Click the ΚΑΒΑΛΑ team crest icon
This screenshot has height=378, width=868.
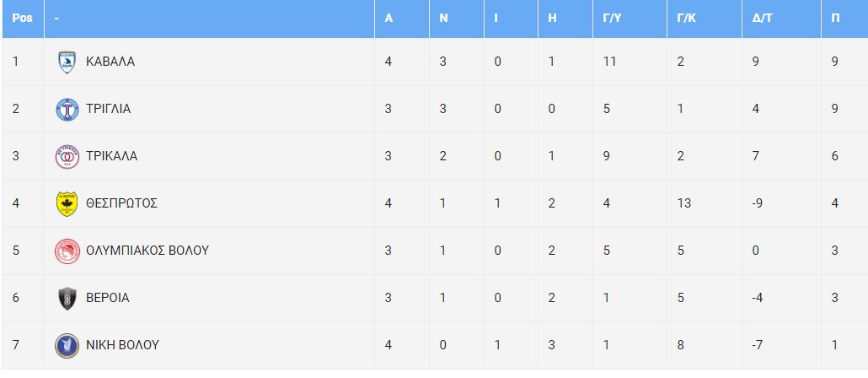coord(67,62)
